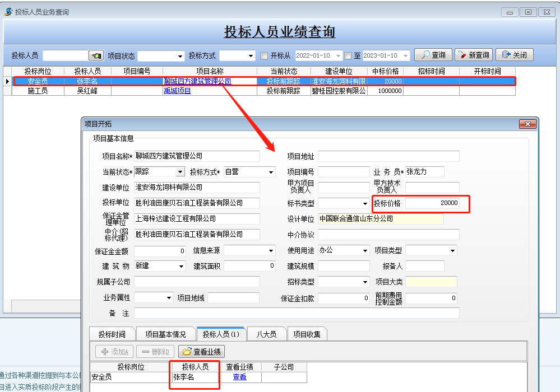The width and height of the screenshot is (560, 392).
Task: Expand the 投标方式 filter dropdown
Action: (x=251, y=56)
